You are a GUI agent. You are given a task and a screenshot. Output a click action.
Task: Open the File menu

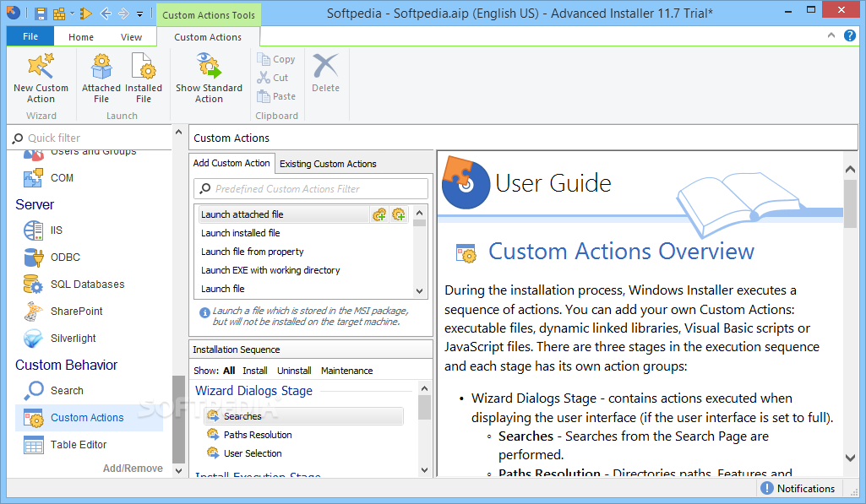coord(30,36)
